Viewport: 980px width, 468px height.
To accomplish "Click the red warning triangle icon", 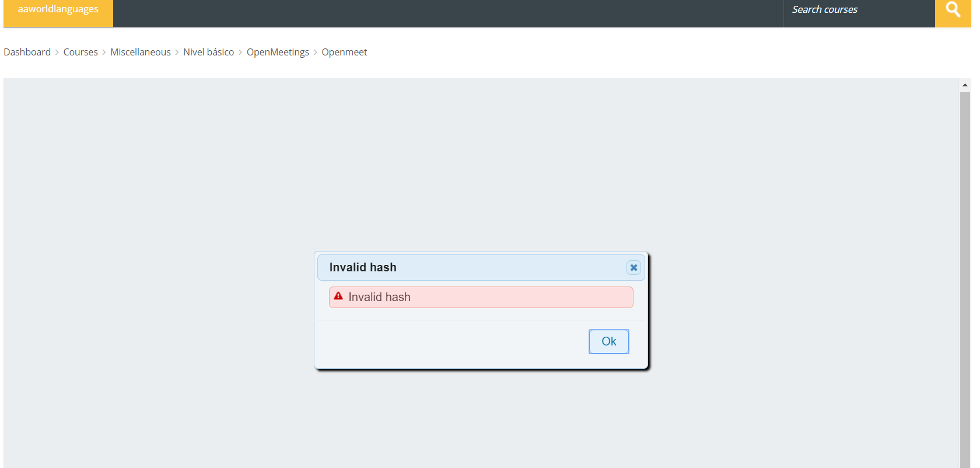I will coord(338,296).
